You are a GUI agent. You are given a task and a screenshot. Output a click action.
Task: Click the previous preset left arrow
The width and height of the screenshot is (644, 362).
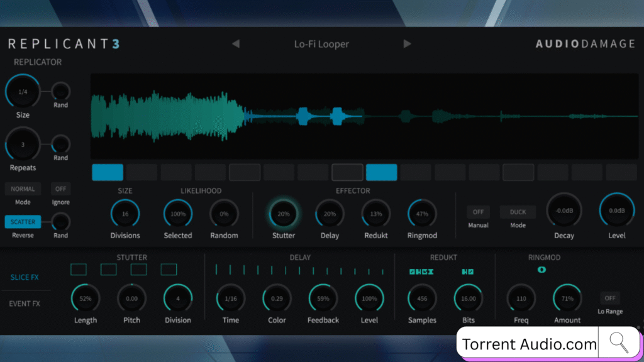(236, 44)
